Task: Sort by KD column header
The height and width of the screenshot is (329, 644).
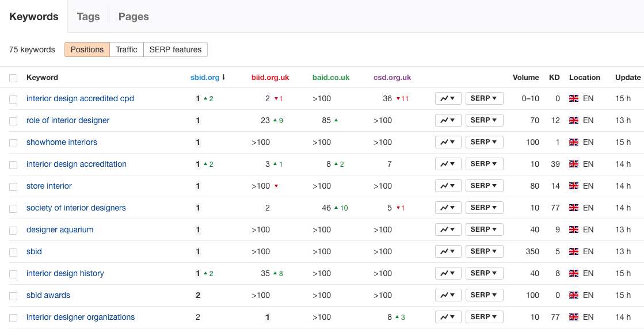Action: coord(554,77)
